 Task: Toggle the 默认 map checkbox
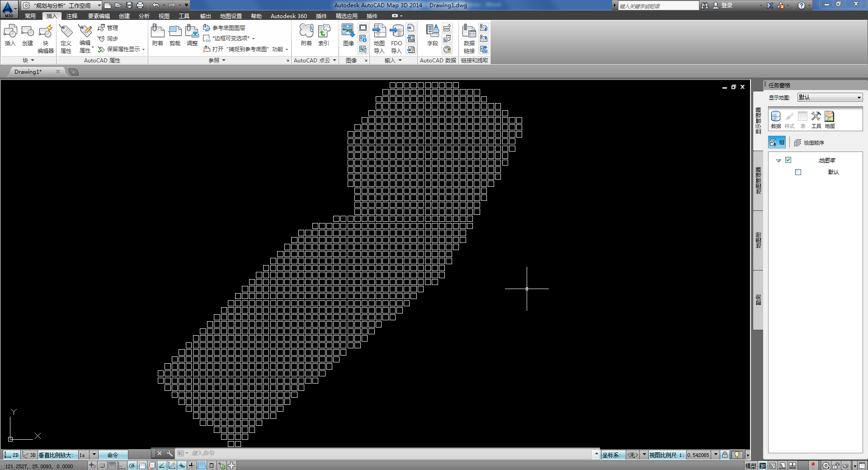pyautogui.click(x=798, y=172)
